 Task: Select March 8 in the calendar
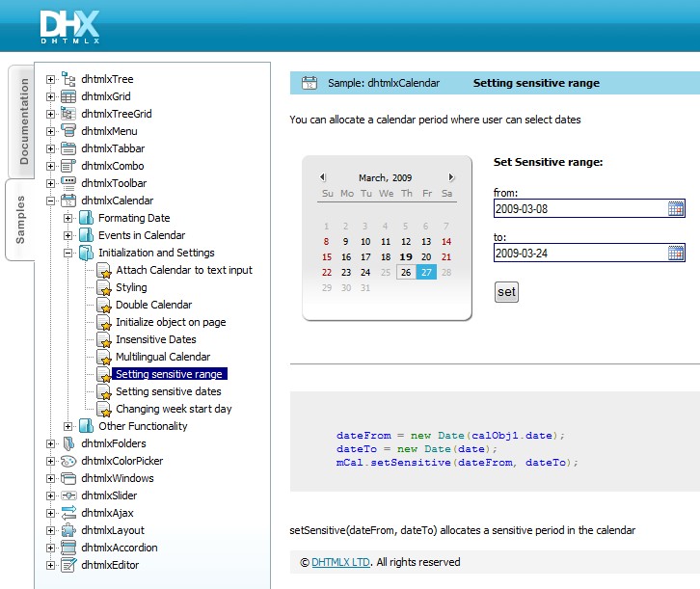coord(326,241)
